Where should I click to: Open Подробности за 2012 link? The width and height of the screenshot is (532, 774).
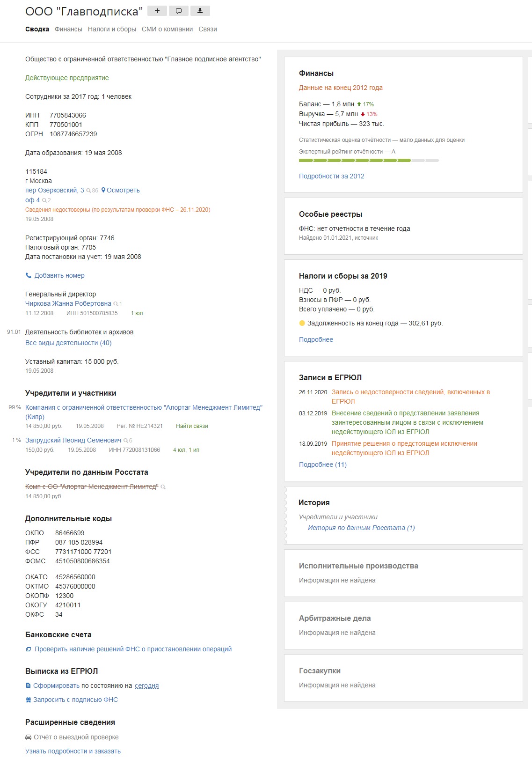click(331, 176)
